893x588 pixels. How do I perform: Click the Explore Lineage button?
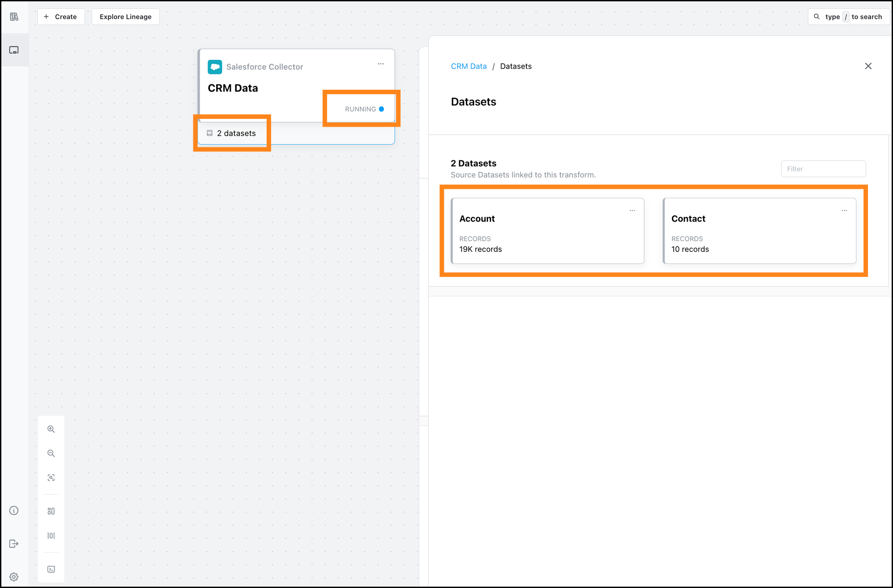coord(125,17)
